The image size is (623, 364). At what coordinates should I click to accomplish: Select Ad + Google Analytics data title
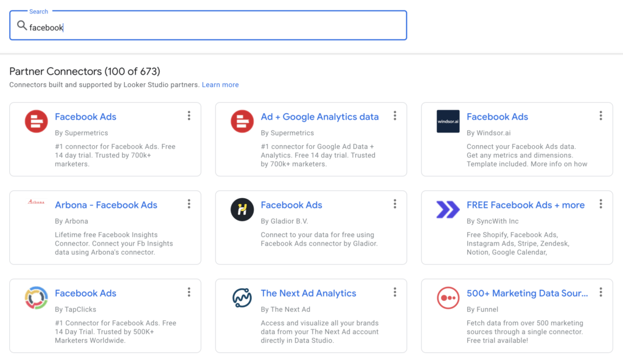pos(320,117)
